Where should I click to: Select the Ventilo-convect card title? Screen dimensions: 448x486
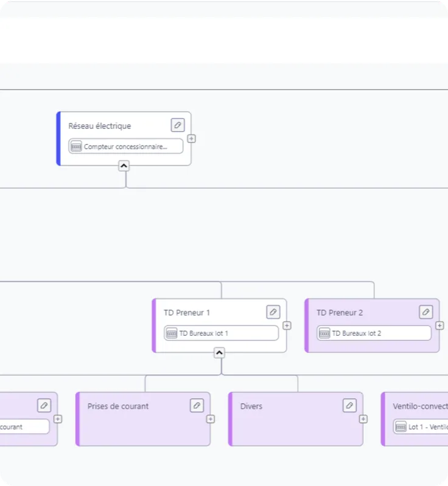pos(421,406)
